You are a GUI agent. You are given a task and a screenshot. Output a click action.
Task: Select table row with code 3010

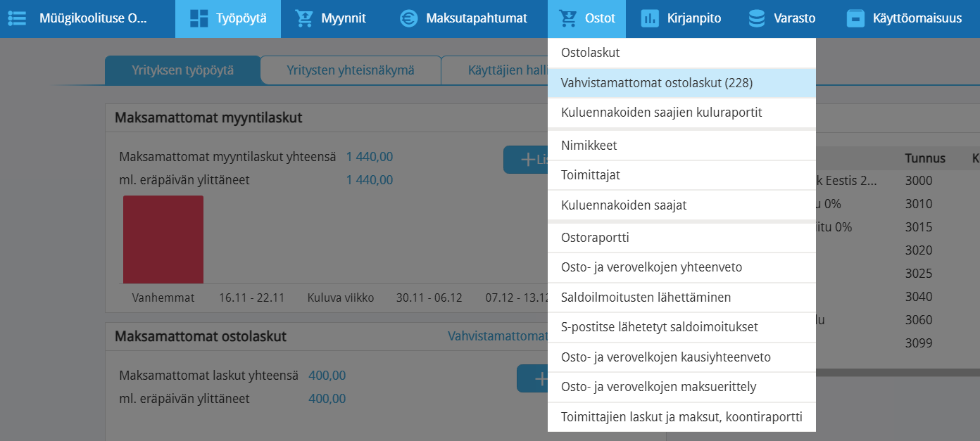(x=898, y=204)
